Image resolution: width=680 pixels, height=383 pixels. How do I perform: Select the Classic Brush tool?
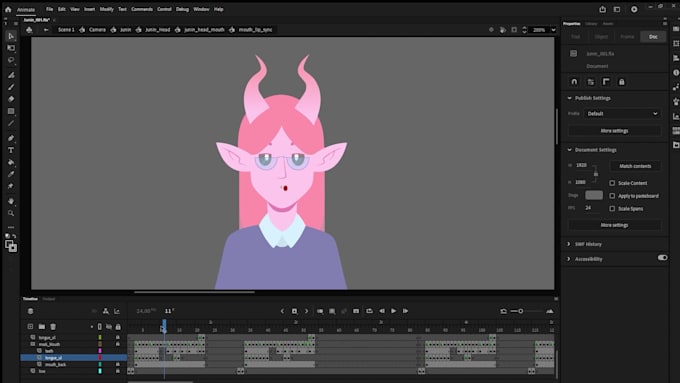[x=11, y=87]
